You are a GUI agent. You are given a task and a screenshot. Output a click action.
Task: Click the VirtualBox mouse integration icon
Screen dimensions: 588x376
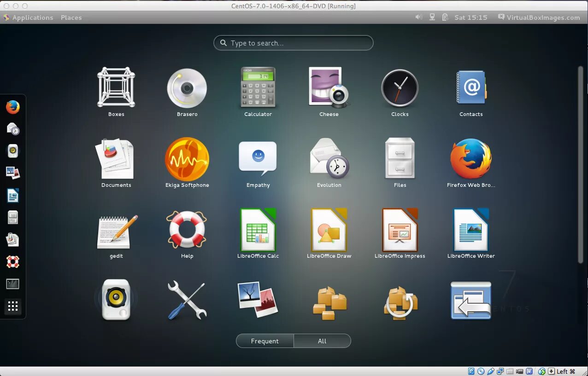542,371
